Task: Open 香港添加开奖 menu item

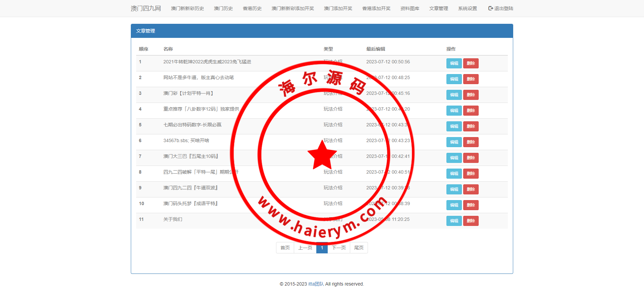Action: pyautogui.click(x=376, y=8)
